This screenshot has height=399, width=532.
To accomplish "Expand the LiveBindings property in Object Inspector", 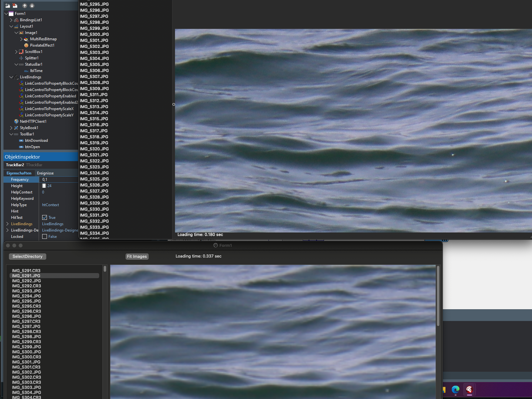I will click(7, 224).
